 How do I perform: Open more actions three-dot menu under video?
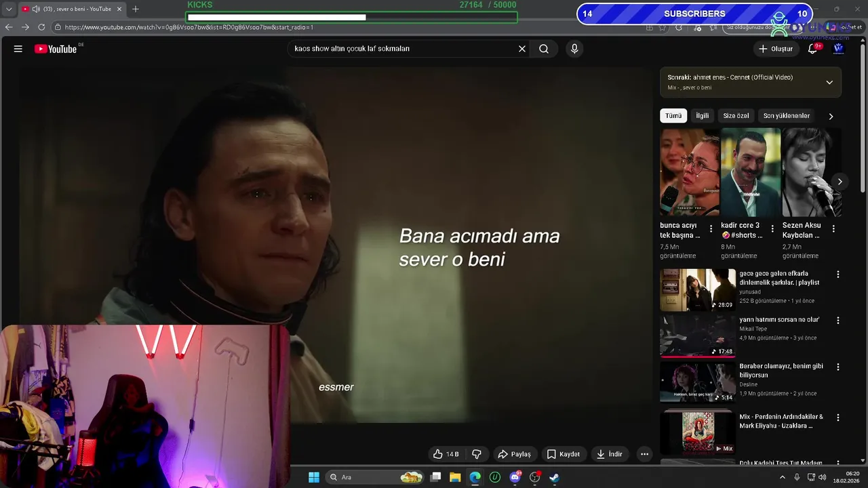click(644, 454)
